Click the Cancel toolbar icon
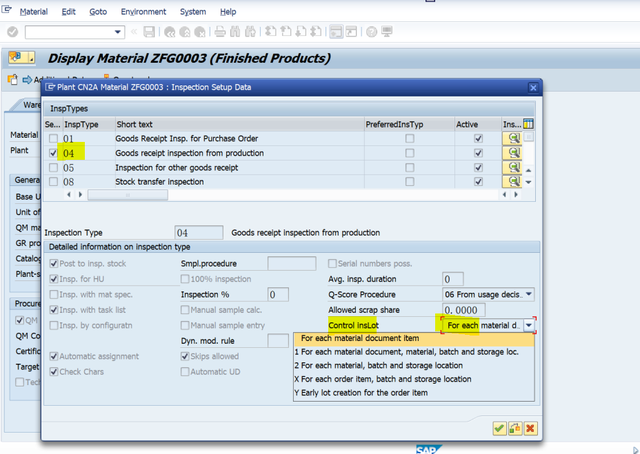The image size is (640, 454). tap(200, 31)
